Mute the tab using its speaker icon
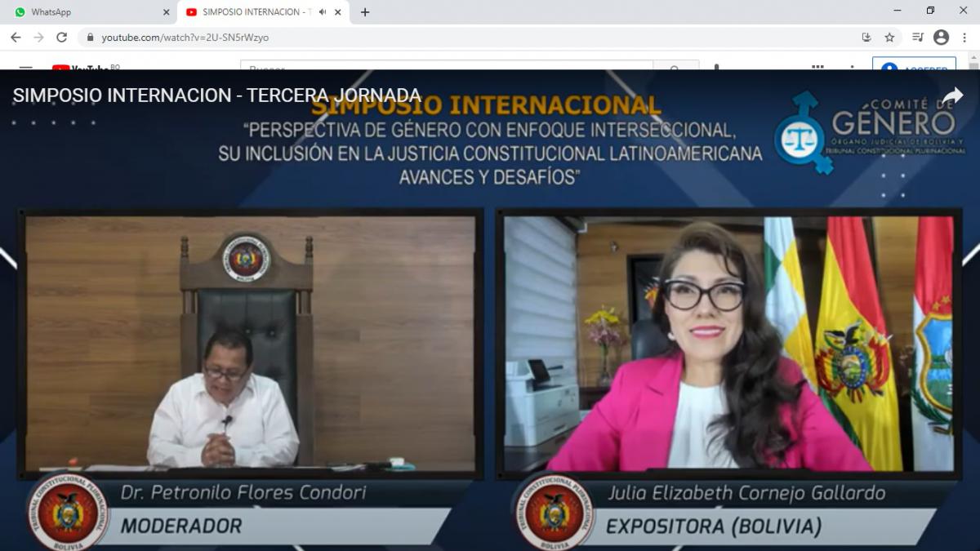The image size is (980, 551). point(323,12)
